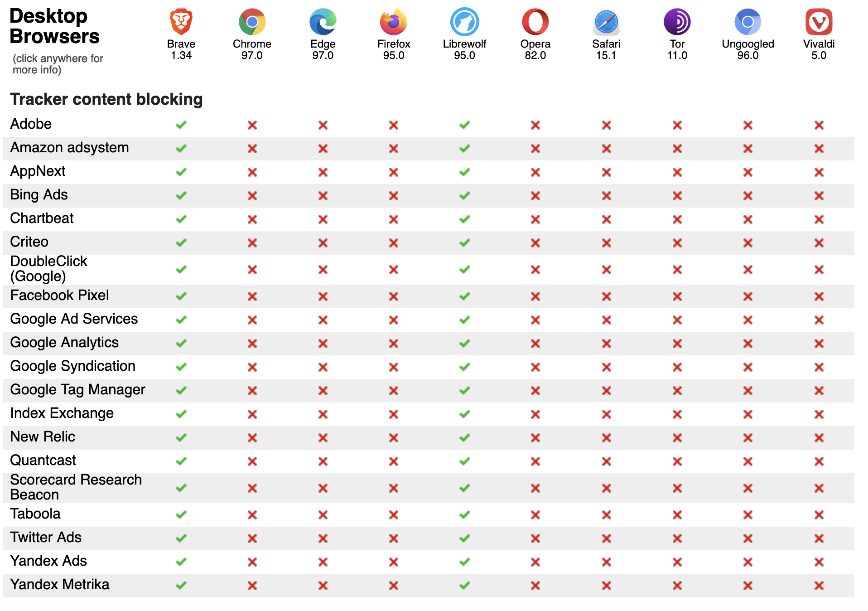Click the Vivaldi browser logo

click(819, 22)
